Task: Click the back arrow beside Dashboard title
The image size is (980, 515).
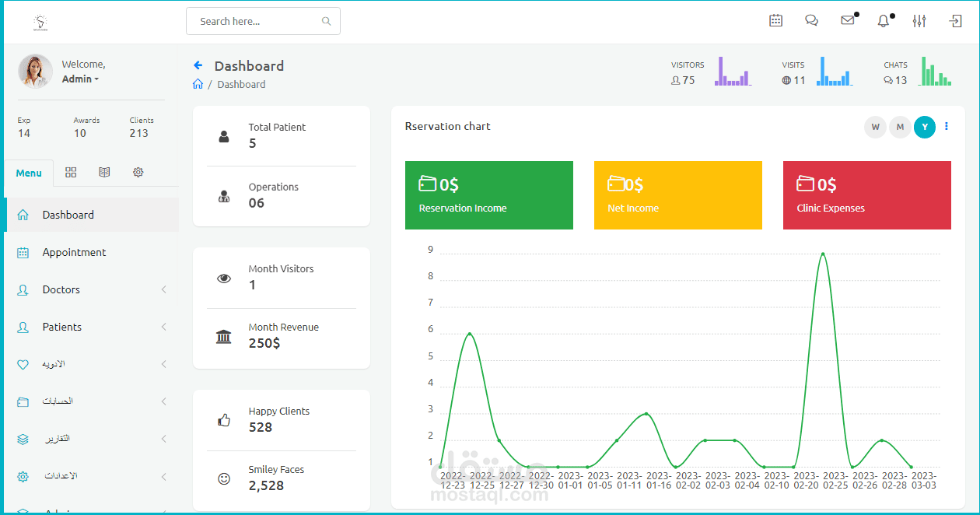Action: pos(198,65)
